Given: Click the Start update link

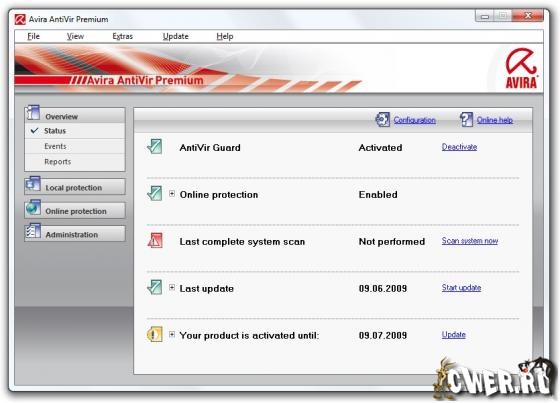Looking at the screenshot, I should click(461, 288).
